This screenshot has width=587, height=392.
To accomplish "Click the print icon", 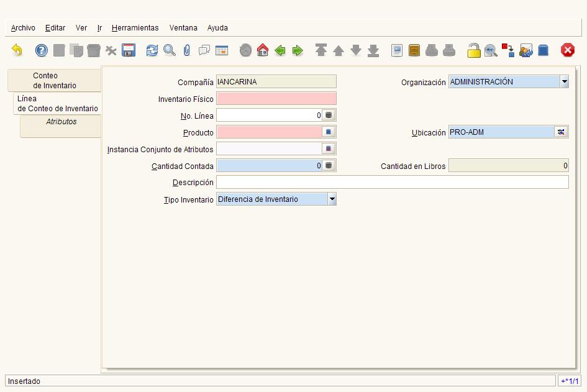I will tap(449, 50).
